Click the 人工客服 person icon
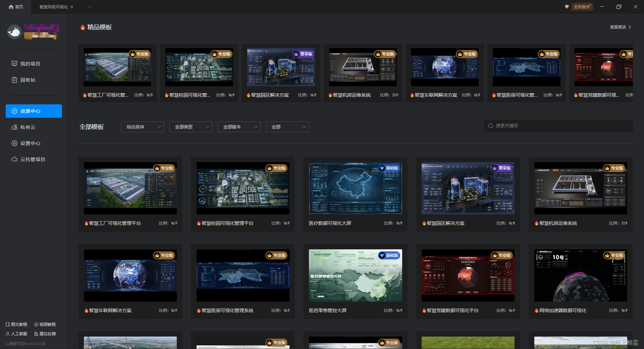 (x=8, y=334)
